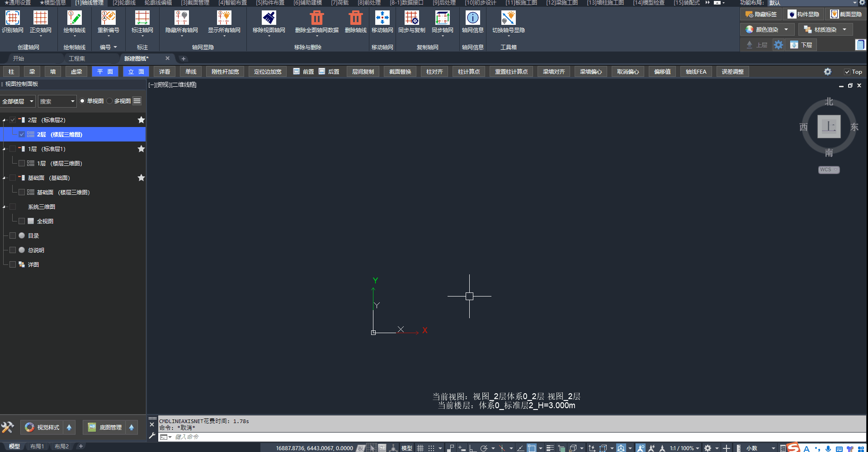Viewport: 868px width, 452px height.
Task: Click the 同步与复制 grid icon
Action: 411,18
